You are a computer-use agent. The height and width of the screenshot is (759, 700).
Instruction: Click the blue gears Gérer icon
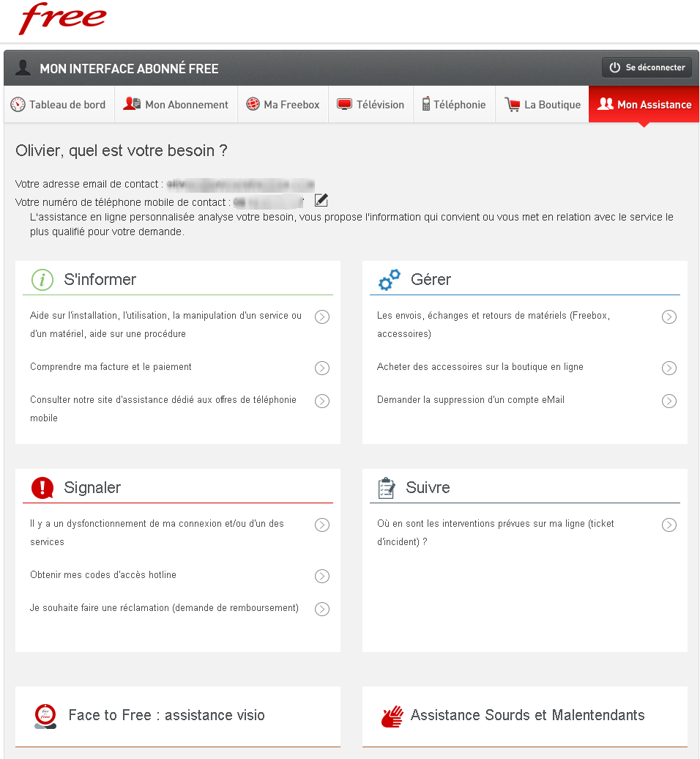point(389,279)
